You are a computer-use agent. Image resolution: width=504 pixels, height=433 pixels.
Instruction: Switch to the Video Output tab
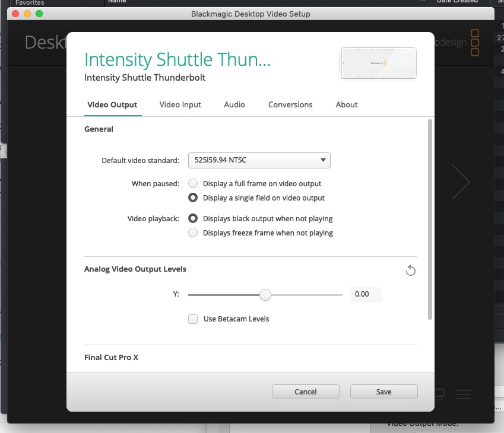tap(112, 105)
